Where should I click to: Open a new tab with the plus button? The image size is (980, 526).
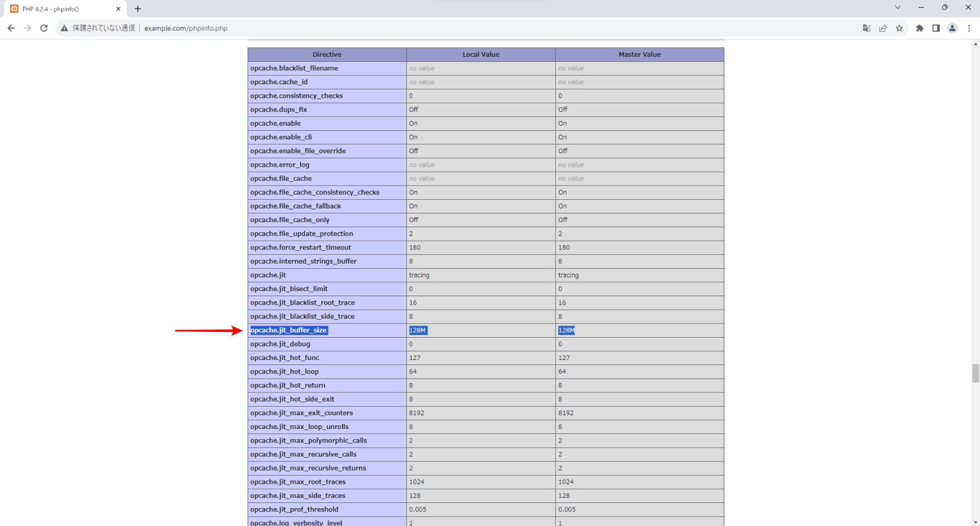[x=137, y=8]
